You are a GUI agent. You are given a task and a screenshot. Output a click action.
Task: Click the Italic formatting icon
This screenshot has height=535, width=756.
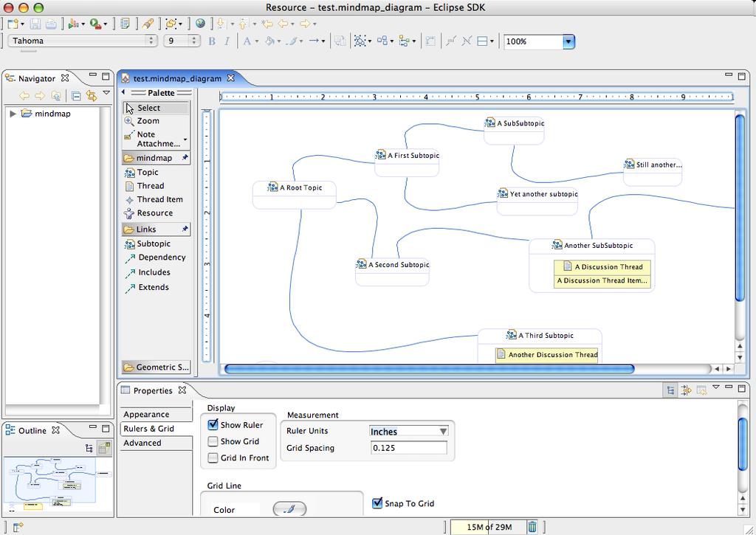tap(227, 41)
